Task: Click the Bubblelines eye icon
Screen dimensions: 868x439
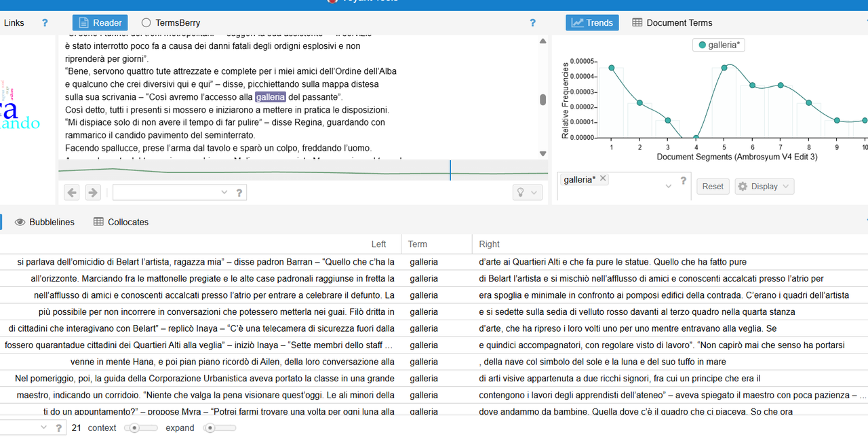Action: [20, 222]
